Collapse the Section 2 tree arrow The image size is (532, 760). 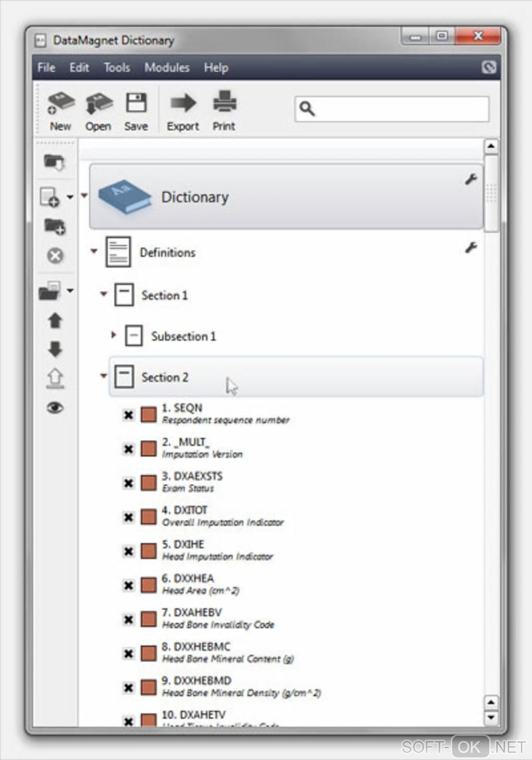103,375
